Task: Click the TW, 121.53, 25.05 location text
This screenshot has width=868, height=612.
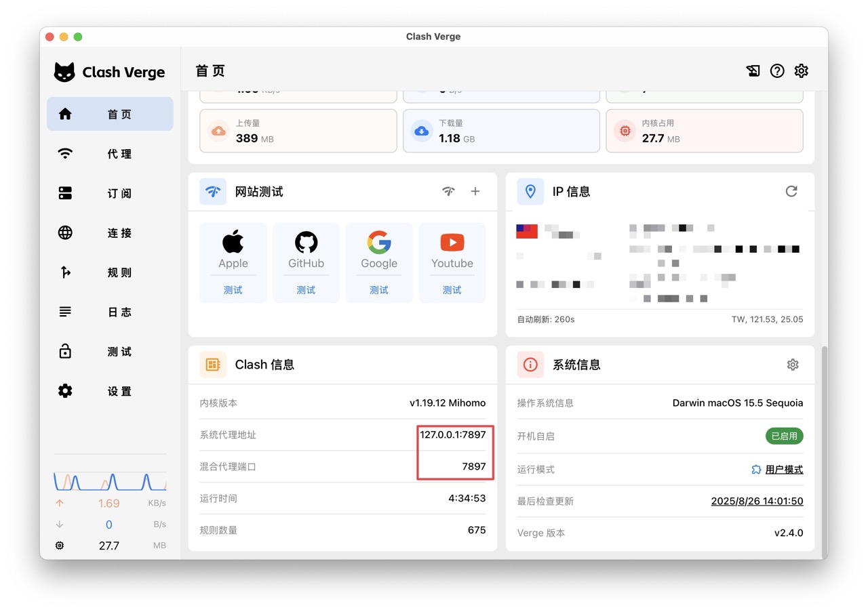Action: point(768,319)
